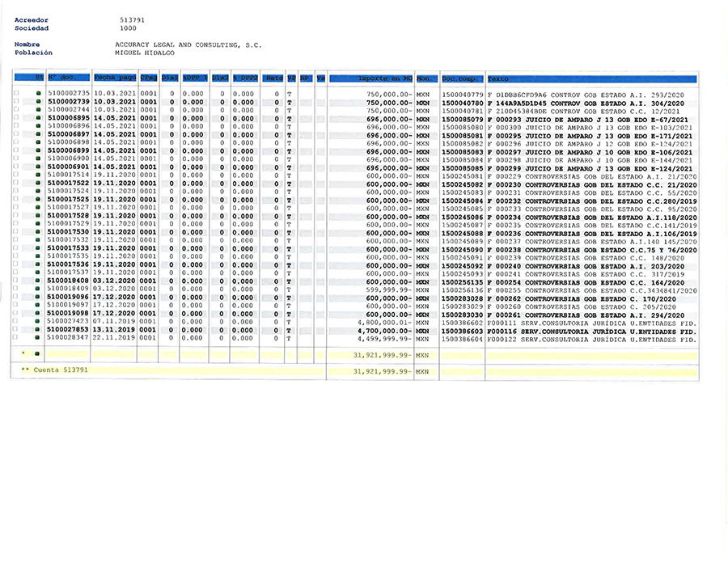Click green status icon for document 5100006895
Viewport: 728px width, 562px height.
click(x=38, y=118)
